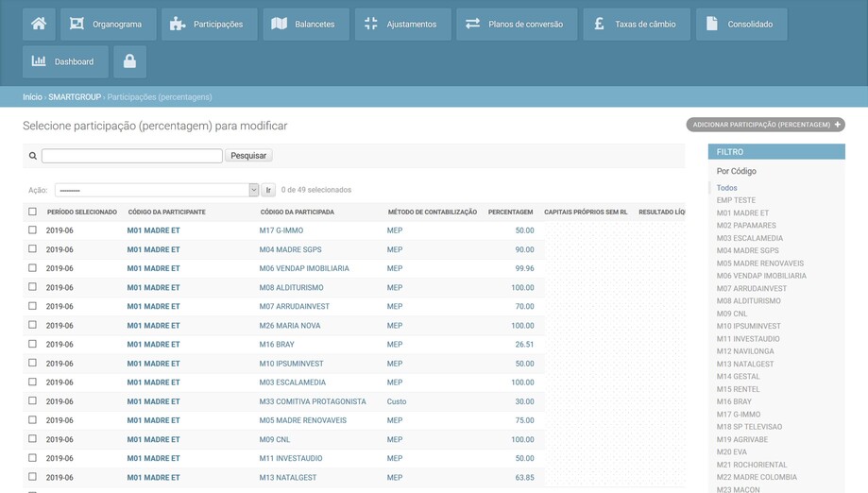This screenshot has height=493, width=868.
Task: Open M13 NATALGEST table link
Action: tap(288, 478)
